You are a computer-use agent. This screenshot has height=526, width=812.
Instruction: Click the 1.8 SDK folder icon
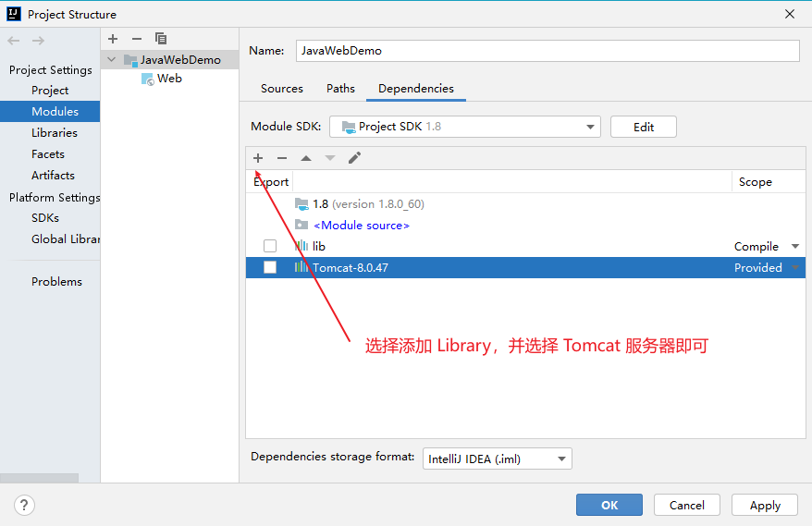coord(301,204)
